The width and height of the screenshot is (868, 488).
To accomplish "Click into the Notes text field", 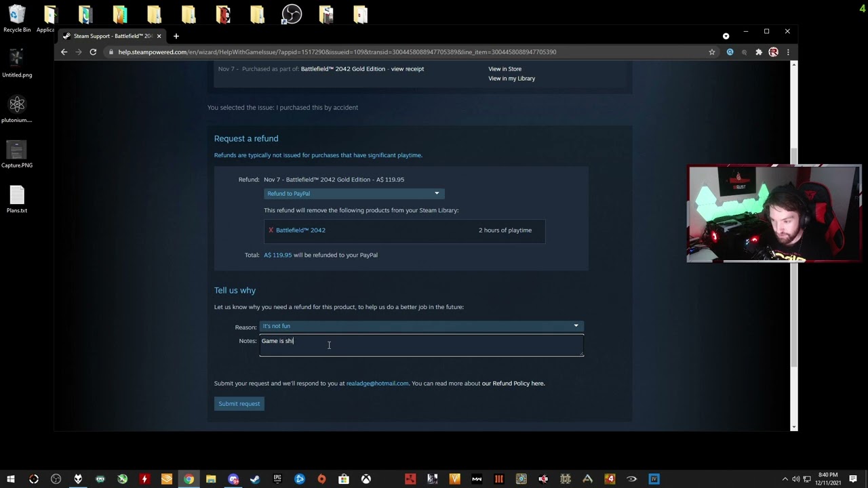I will coord(422,346).
